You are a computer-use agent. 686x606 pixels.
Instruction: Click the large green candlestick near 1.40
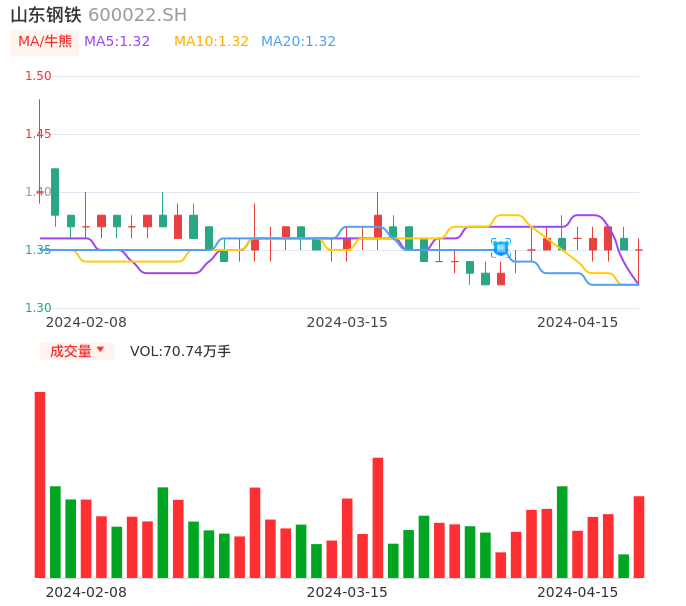(55, 192)
